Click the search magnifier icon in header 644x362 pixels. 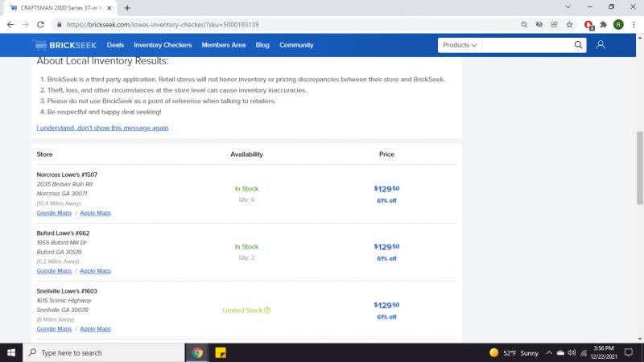pos(578,45)
